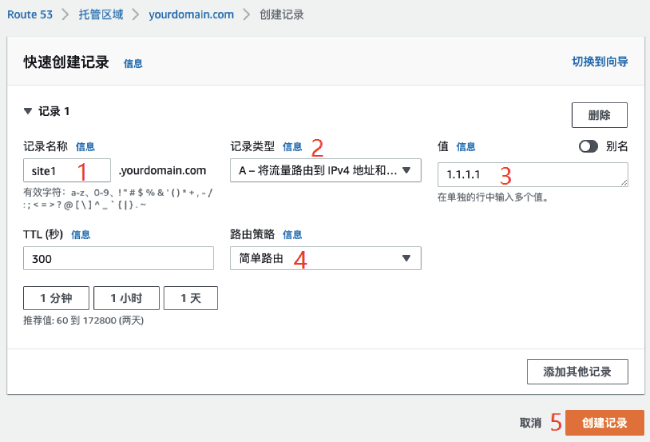Image resolution: width=650 pixels, height=442 pixels.
Task: Click the 记录名称 input field
Action: point(66,171)
